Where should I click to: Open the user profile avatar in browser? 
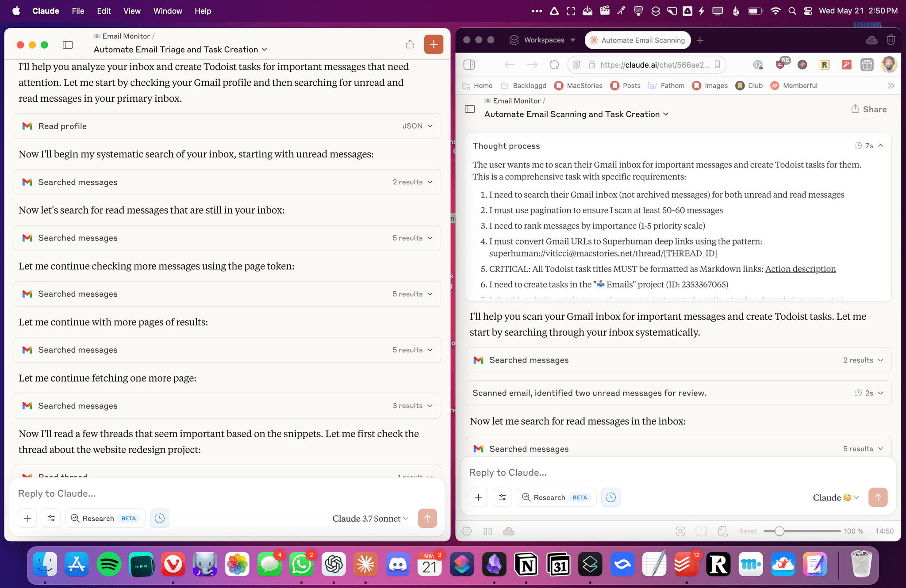click(x=889, y=64)
